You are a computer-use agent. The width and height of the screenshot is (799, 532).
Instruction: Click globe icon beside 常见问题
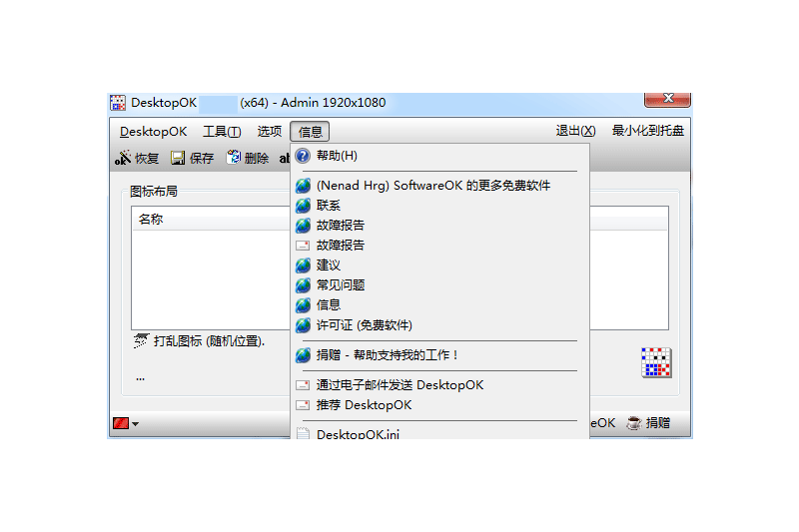pyautogui.click(x=303, y=285)
